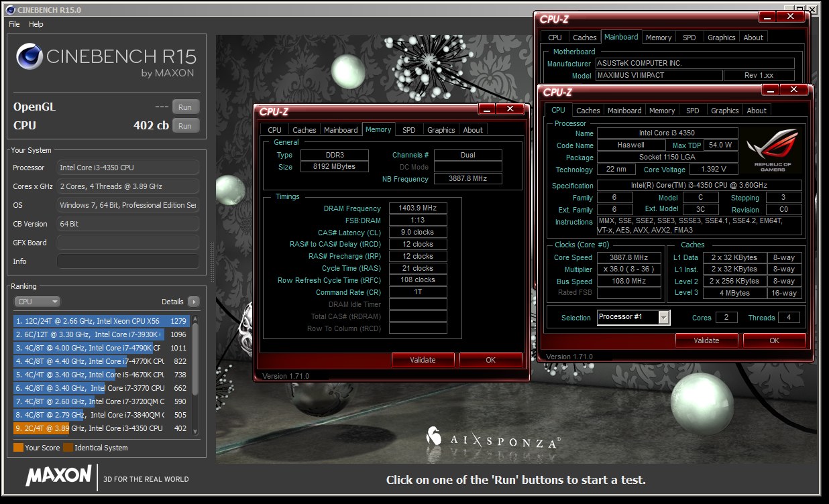
Task: Switch to About tab in rear CPU-Z Mainboard window
Action: point(753,38)
